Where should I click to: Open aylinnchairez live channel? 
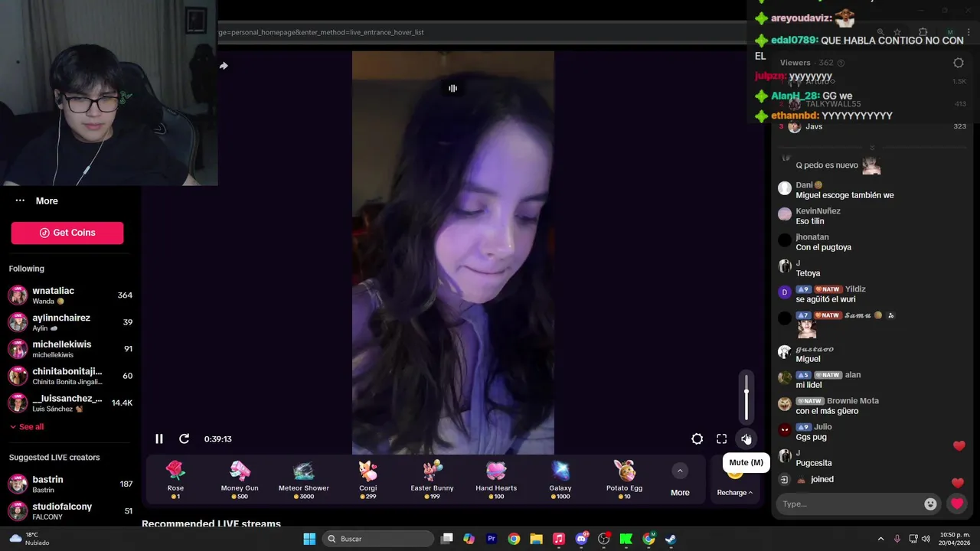(x=70, y=322)
